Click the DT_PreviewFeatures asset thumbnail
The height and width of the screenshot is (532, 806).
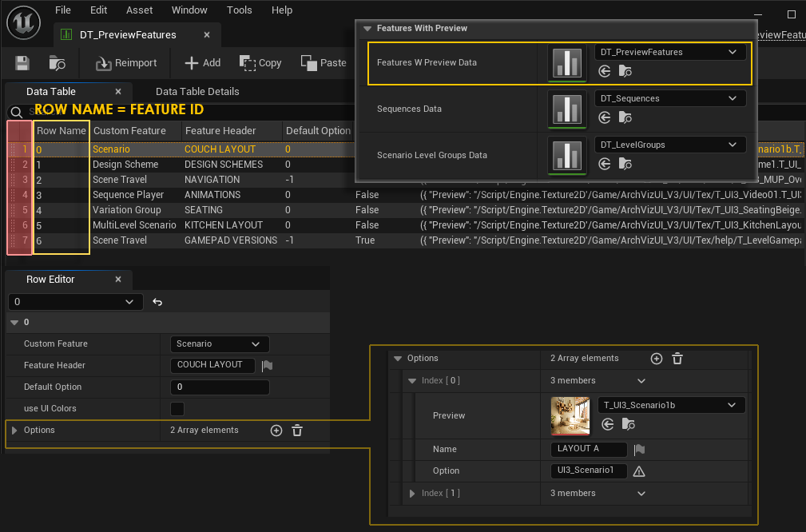click(x=567, y=63)
